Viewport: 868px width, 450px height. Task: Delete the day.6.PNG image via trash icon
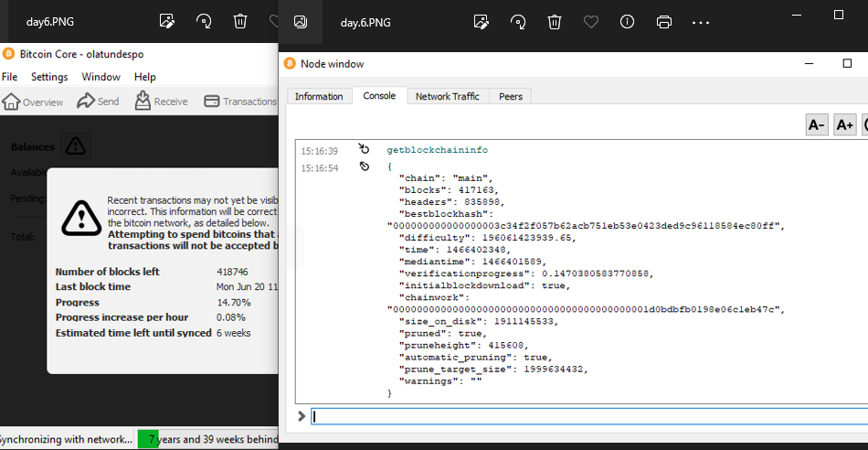(554, 22)
